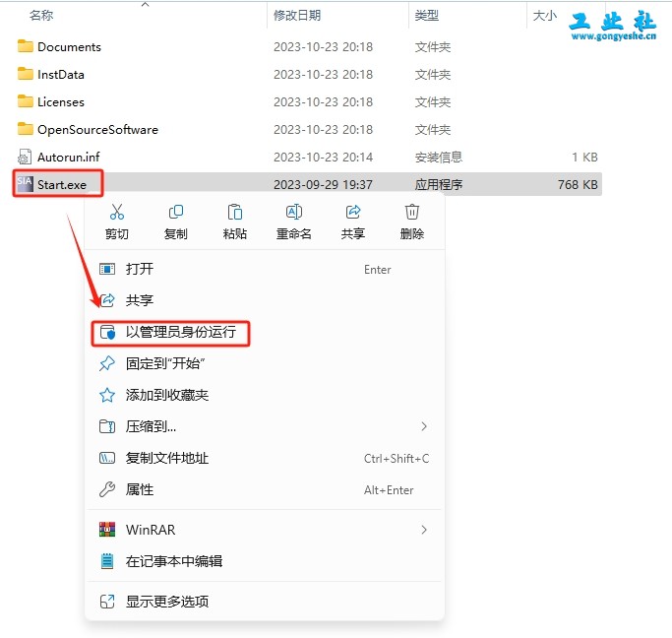This screenshot has height=638, width=672.
Task: Choose 以管理员身份运行 menu entry
Action: point(265,332)
